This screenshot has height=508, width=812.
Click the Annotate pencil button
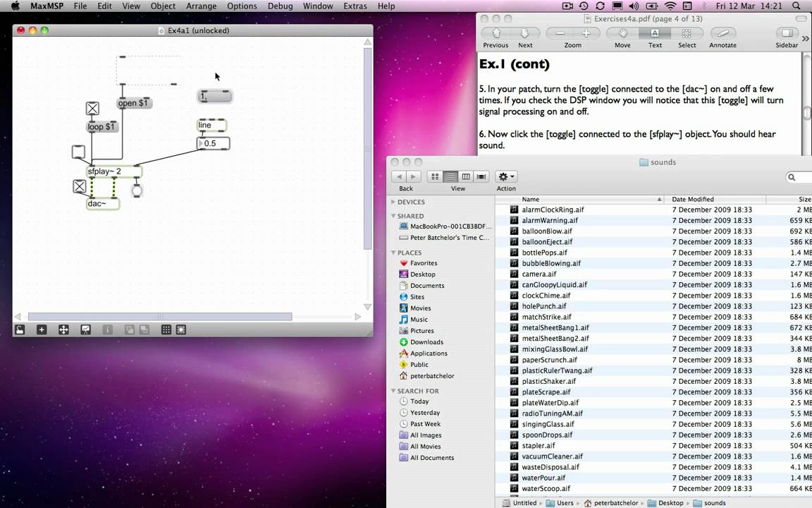(723, 33)
